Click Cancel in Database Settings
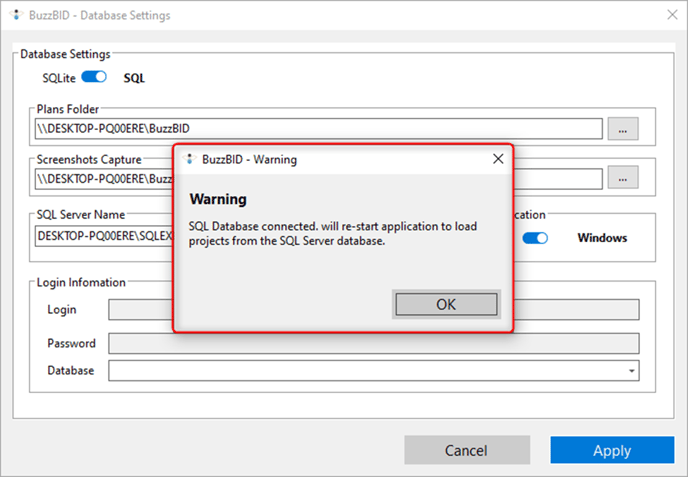The height and width of the screenshot is (477, 688). click(467, 450)
